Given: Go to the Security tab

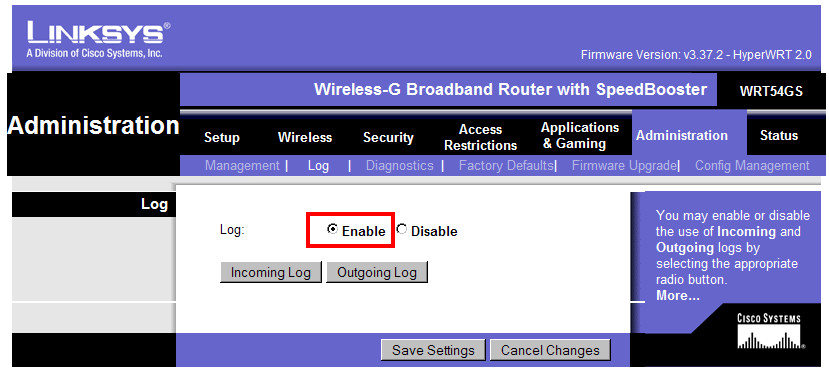Looking at the screenshot, I should point(388,137).
